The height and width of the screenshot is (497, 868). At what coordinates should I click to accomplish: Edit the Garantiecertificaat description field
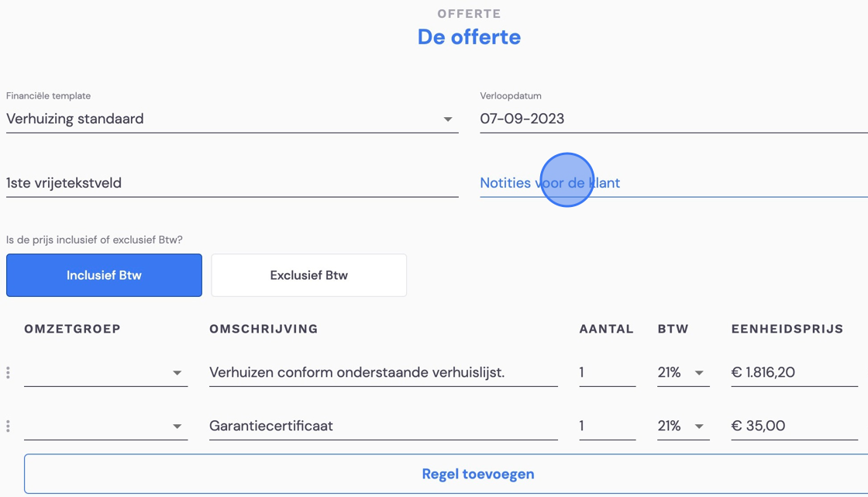(x=383, y=426)
